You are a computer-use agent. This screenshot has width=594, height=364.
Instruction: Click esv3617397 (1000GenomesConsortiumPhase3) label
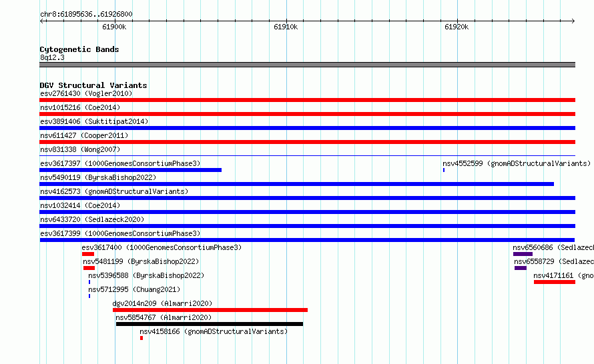(x=120, y=163)
